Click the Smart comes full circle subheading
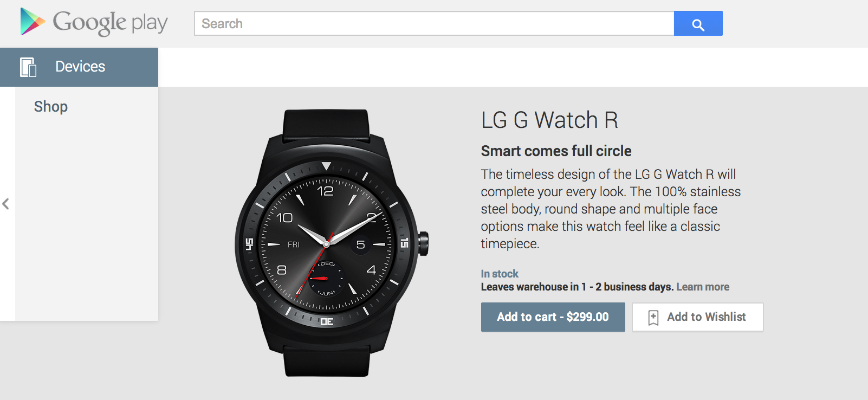The height and width of the screenshot is (400, 868). point(556,151)
